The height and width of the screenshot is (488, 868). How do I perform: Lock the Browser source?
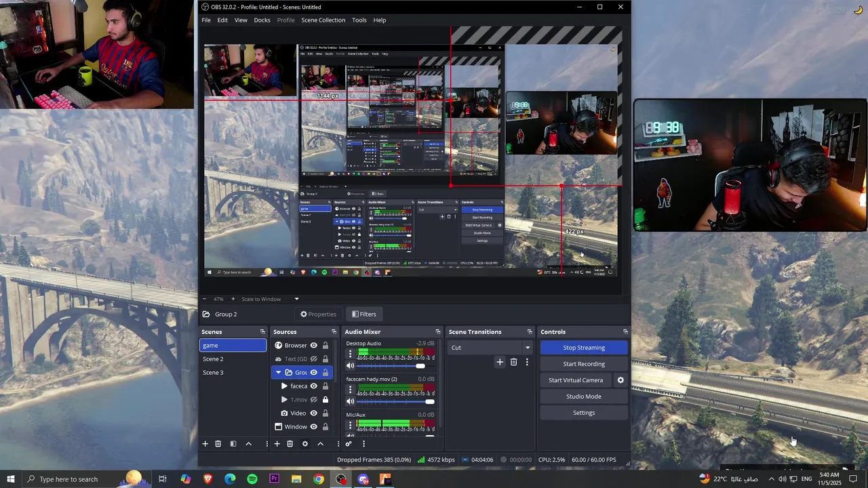point(325,346)
